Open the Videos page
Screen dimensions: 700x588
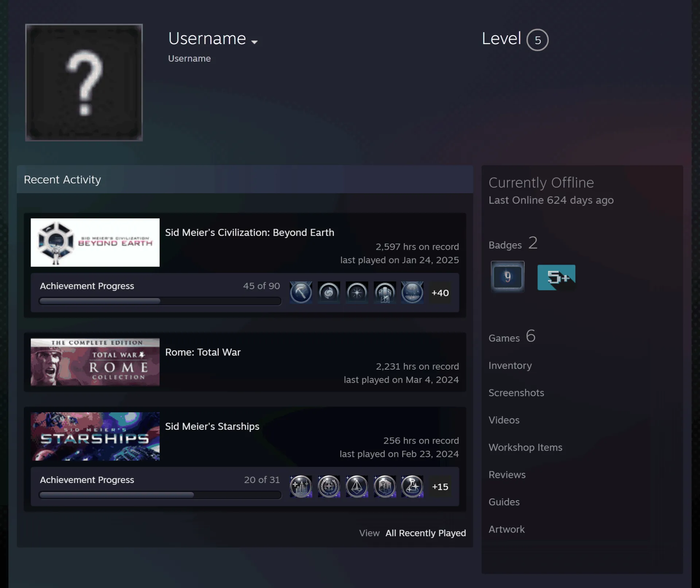(504, 420)
